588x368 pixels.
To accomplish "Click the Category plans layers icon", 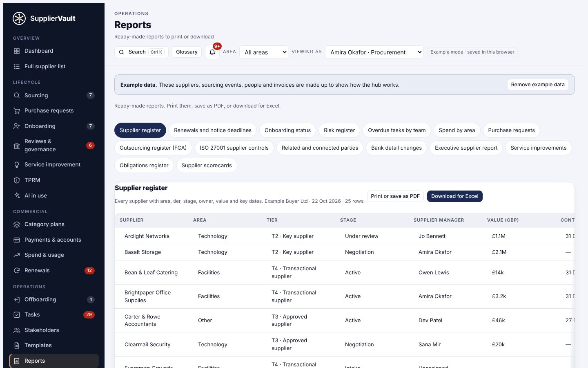I will 17,224.
